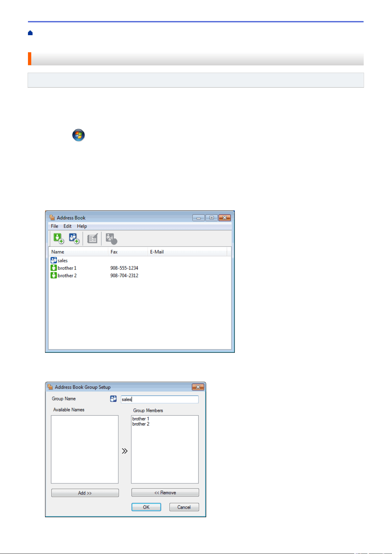Viewport: 392px width, 554px height.
Task: Click fax number 908-555-1234
Action: point(124,268)
